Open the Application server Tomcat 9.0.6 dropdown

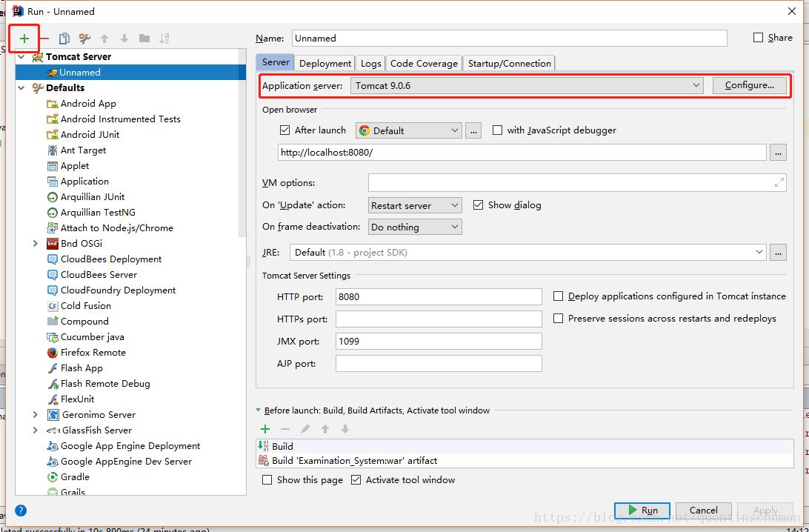point(527,86)
